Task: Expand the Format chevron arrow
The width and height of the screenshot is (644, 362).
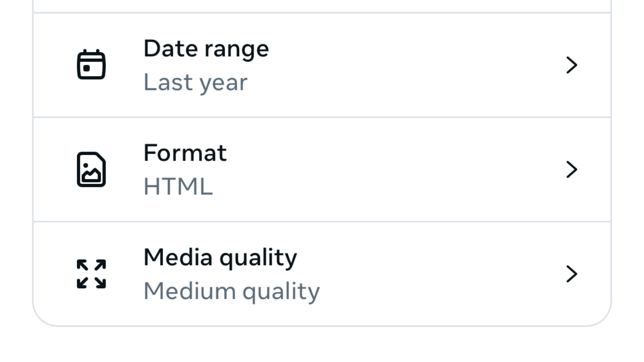Action: coord(572,170)
